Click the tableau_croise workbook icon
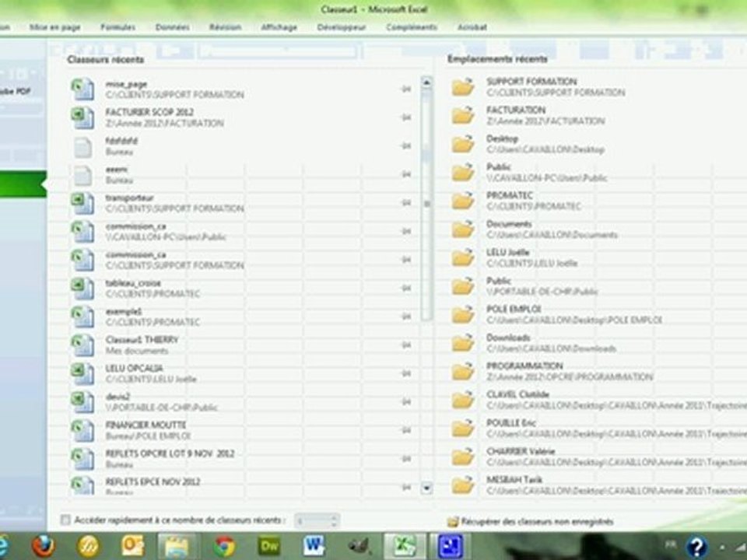 point(83,289)
